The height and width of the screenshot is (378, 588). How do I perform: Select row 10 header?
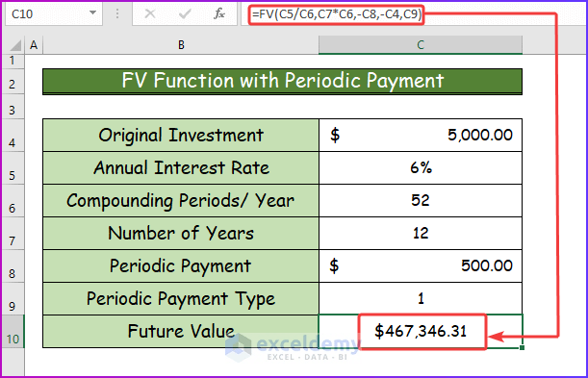click(13, 332)
